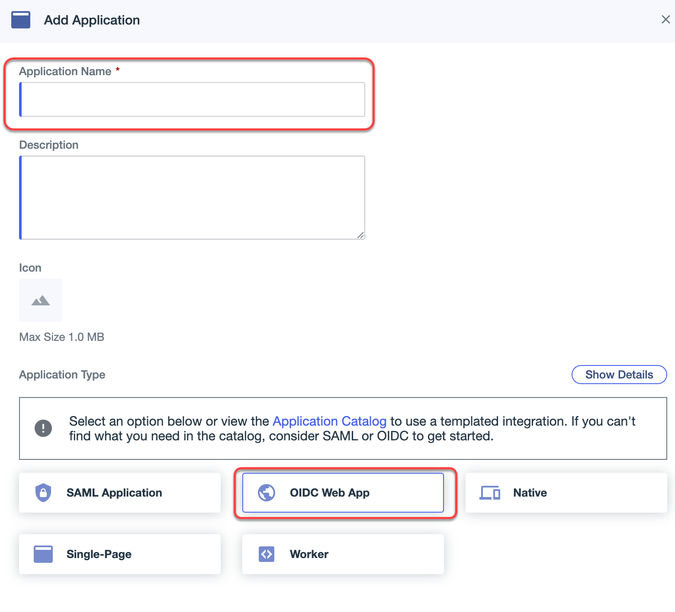Viewport: 675px width, 612px height.
Task: Grab the Description box resize handle
Action: click(x=360, y=235)
